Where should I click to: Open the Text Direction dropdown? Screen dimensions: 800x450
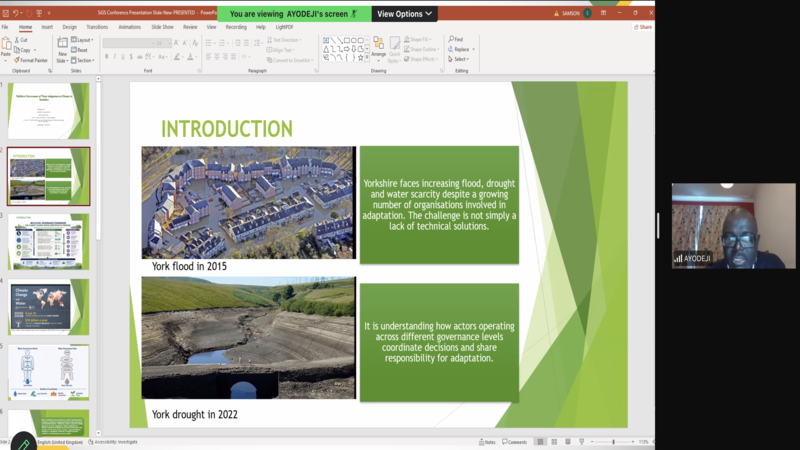pos(285,40)
